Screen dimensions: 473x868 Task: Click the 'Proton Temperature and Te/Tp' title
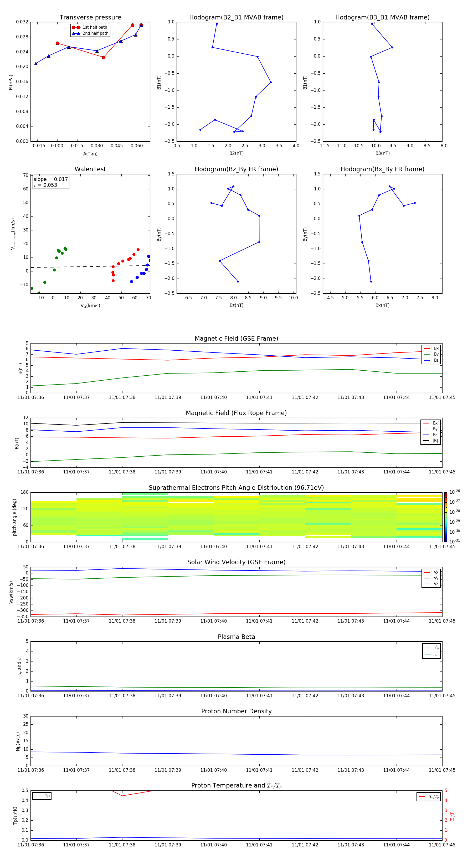pyautogui.click(x=236, y=786)
